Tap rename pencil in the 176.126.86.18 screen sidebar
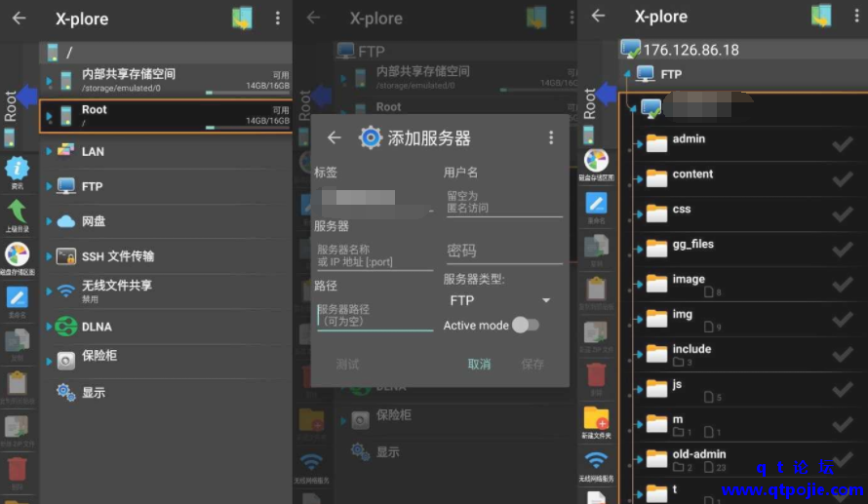The image size is (868, 504). point(596,204)
